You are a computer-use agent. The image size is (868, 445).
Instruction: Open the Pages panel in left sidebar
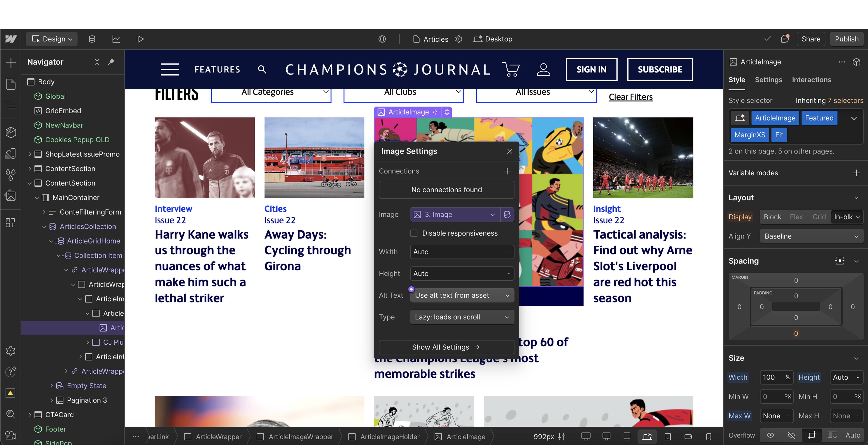click(11, 84)
